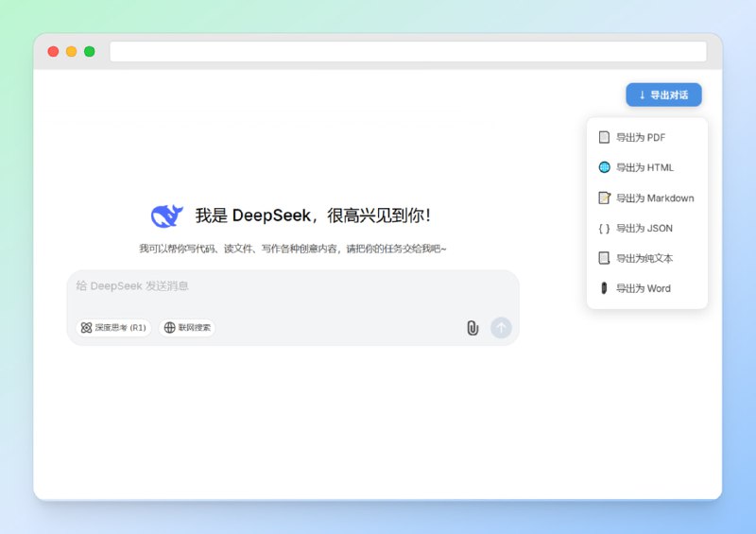
Task: Select 导出为纯文本 from the export menu
Action: (x=645, y=258)
